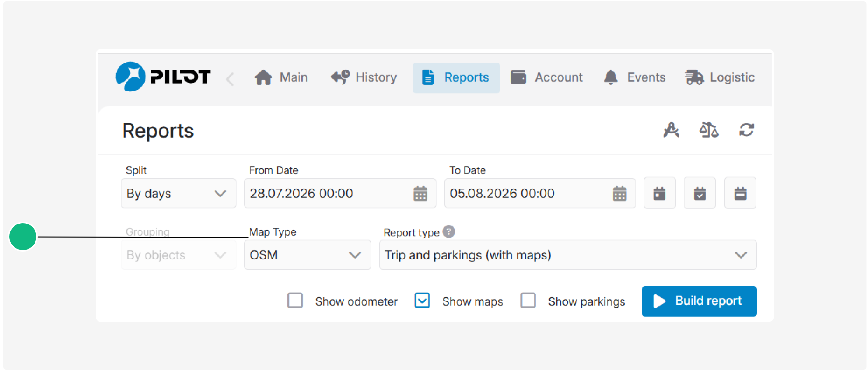Viewport: 868px width, 371px height.
Task: Click the calendar day preset button
Action: (x=659, y=193)
